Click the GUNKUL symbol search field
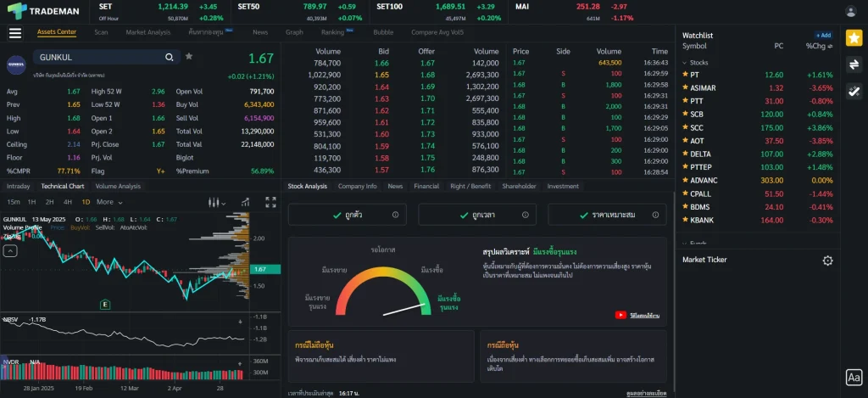Viewport: 868px width, 398px height. (x=97, y=57)
